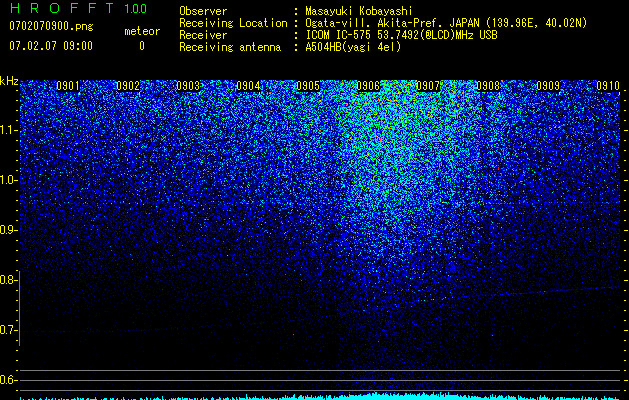
Task: Click the 1.0 kHz axis label
Action: coord(8,180)
